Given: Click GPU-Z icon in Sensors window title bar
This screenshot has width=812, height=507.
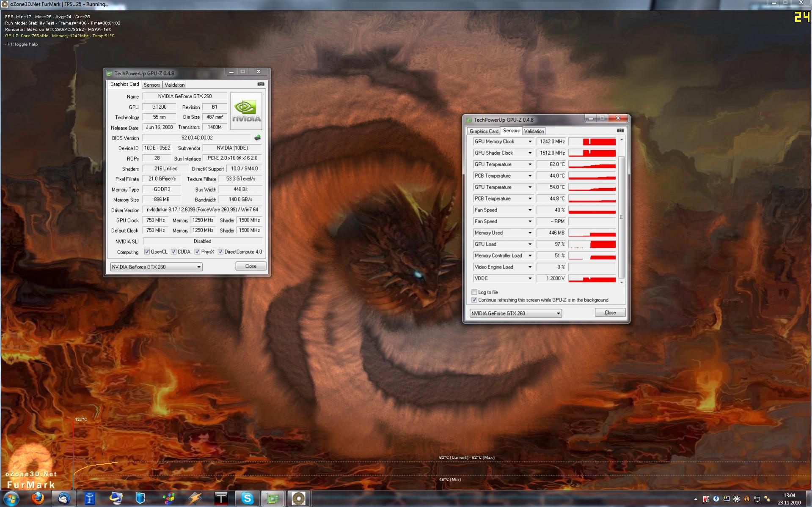Looking at the screenshot, I should 469,120.
